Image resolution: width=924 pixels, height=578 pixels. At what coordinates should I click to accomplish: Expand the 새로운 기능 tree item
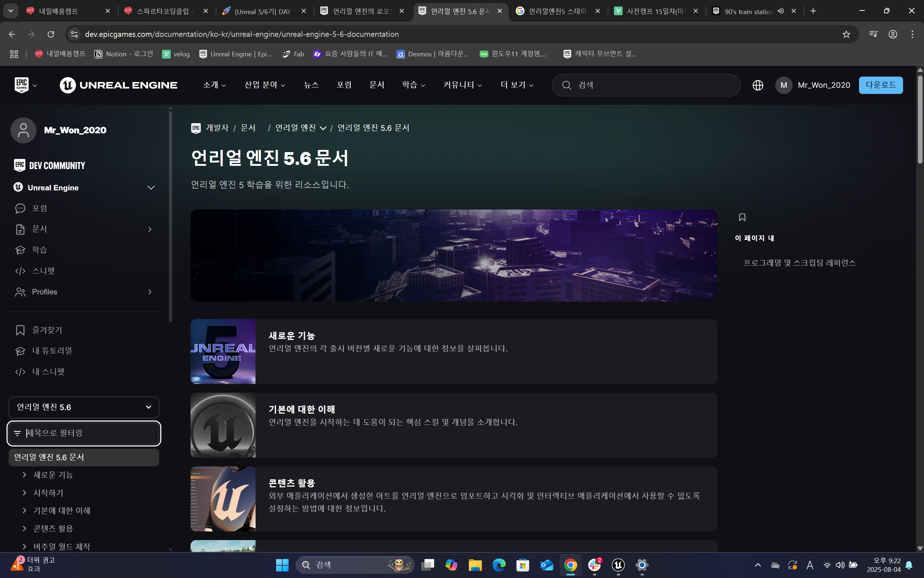point(25,475)
